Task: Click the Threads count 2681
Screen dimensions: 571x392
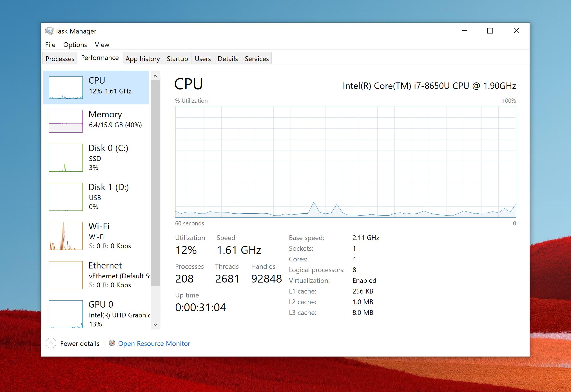Action: point(227,279)
